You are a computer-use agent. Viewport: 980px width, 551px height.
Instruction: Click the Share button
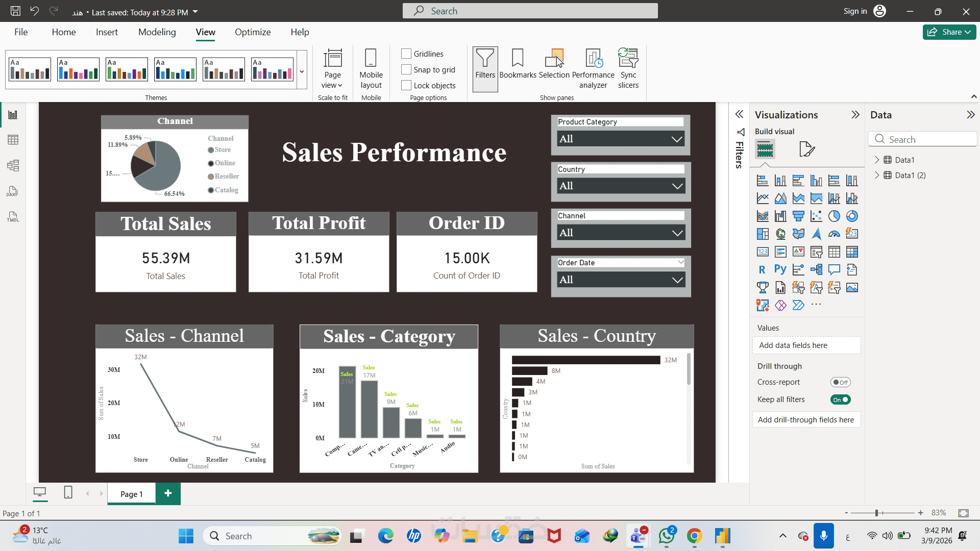pyautogui.click(x=949, y=32)
